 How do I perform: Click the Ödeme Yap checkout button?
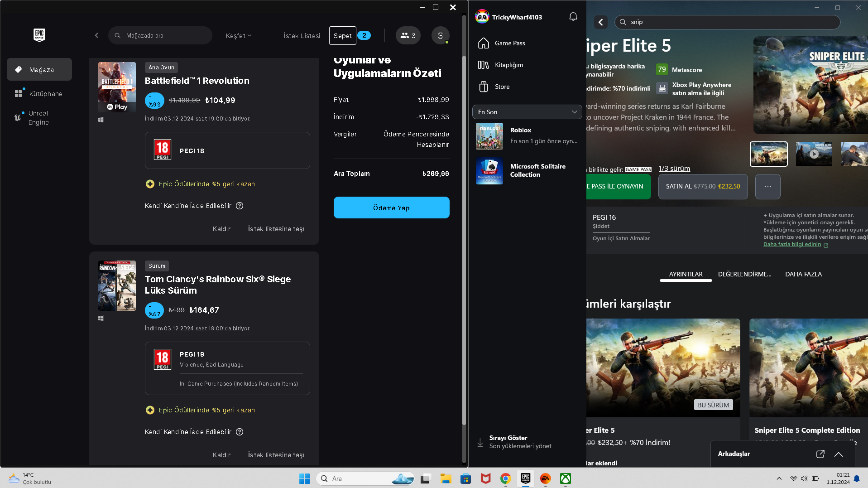pos(391,208)
